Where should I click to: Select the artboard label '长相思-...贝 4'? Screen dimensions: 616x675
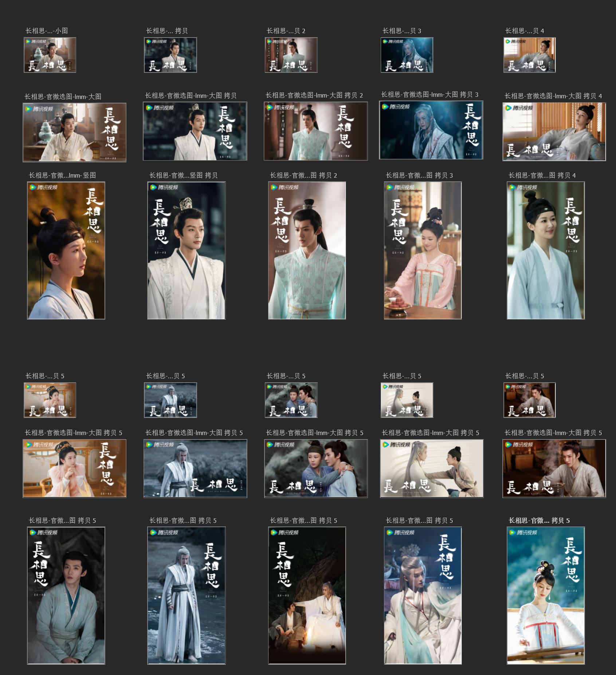coord(525,31)
